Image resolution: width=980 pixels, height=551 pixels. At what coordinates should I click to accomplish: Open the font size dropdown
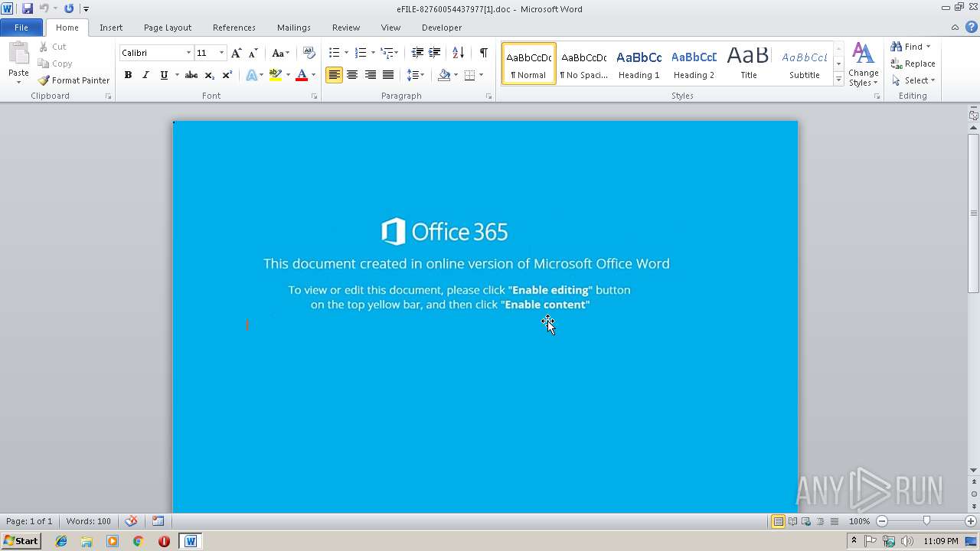[222, 53]
